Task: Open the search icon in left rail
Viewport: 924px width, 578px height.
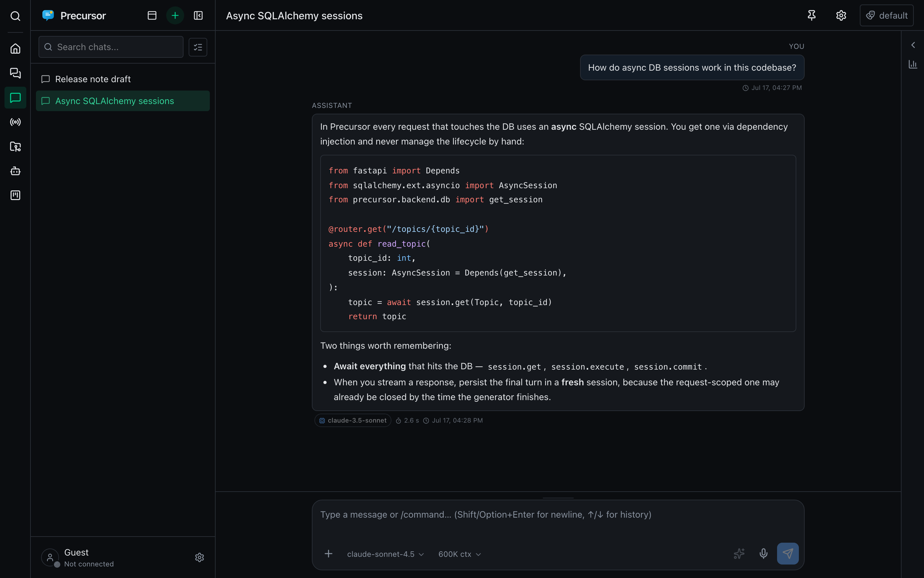Action: 15,16
